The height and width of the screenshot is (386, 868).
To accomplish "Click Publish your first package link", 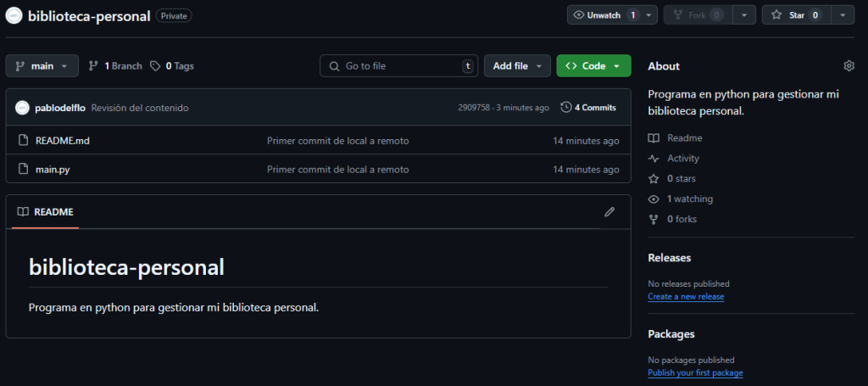I will [x=695, y=373].
